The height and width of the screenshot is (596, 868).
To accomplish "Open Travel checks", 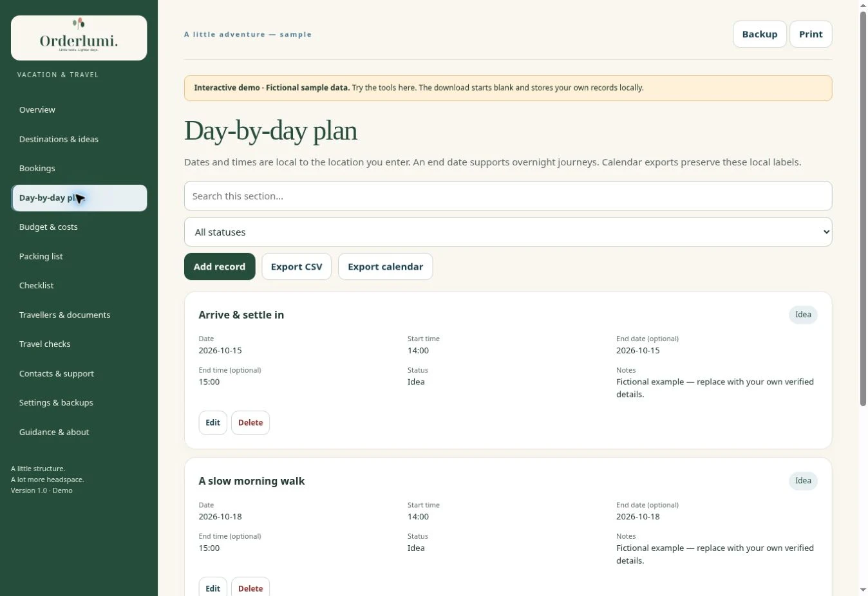I will [x=79, y=344].
